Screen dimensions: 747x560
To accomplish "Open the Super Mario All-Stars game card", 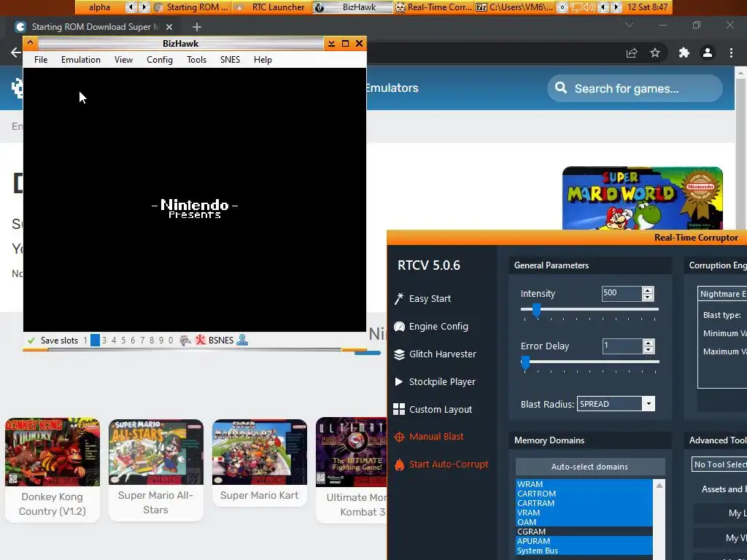I will (x=156, y=470).
